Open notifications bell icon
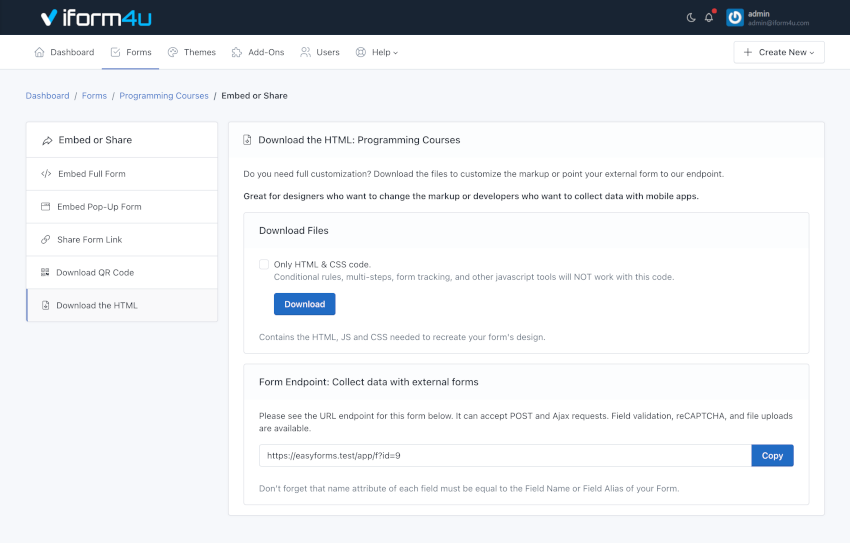The width and height of the screenshot is (850, 543). pos(709,18)
